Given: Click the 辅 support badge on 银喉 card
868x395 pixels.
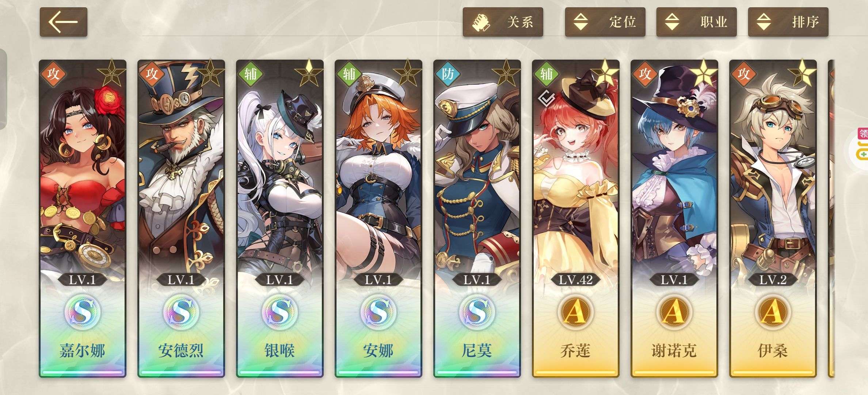Looking at the screenshot, I should pyautogui.click(x=251, y=74).
